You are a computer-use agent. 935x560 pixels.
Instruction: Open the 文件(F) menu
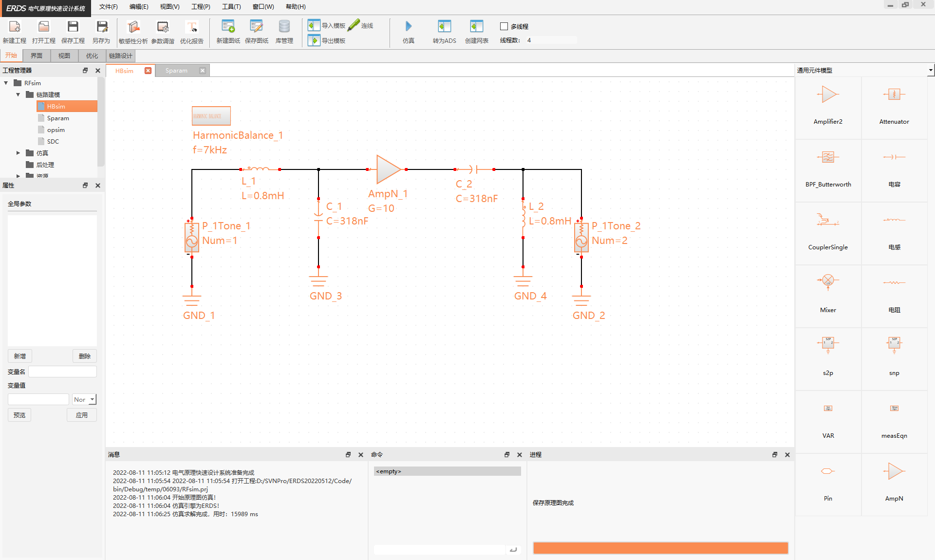click(108, 7)
